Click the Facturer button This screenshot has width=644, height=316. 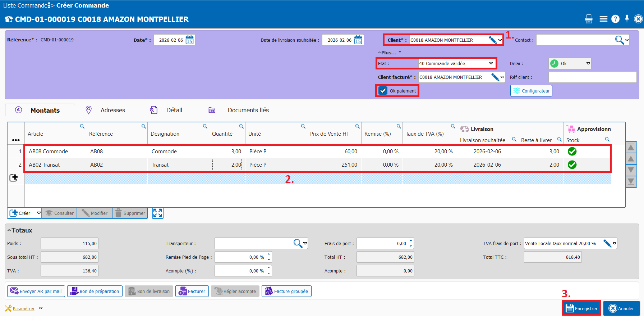pos(192,291)
